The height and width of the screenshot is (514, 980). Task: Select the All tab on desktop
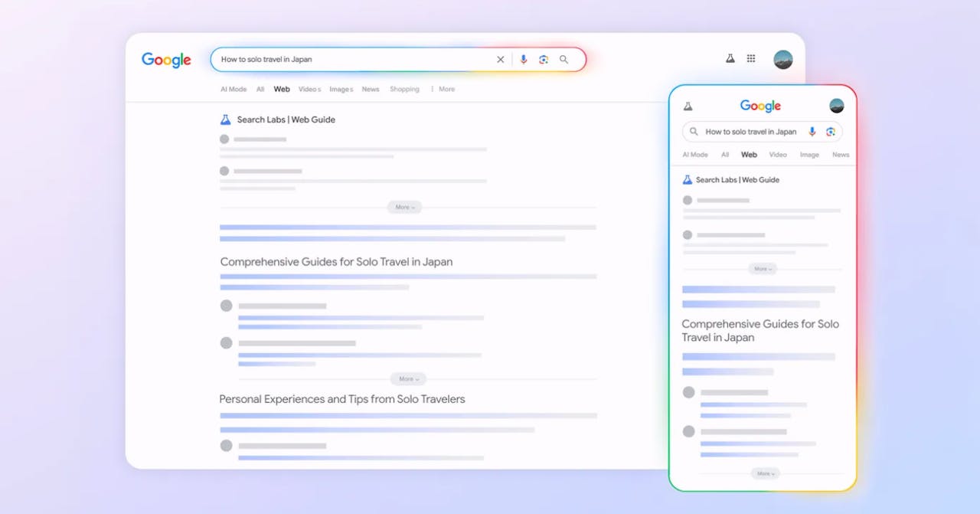(x=260, y=90)
